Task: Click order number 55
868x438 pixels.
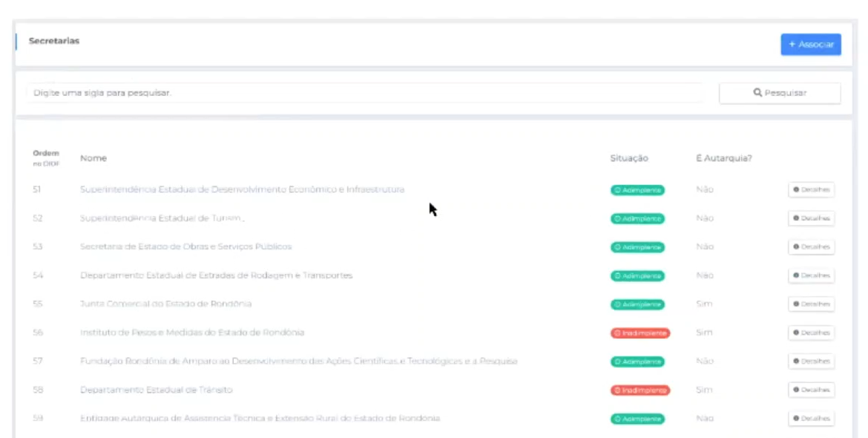Action: (x=37, y=304)
